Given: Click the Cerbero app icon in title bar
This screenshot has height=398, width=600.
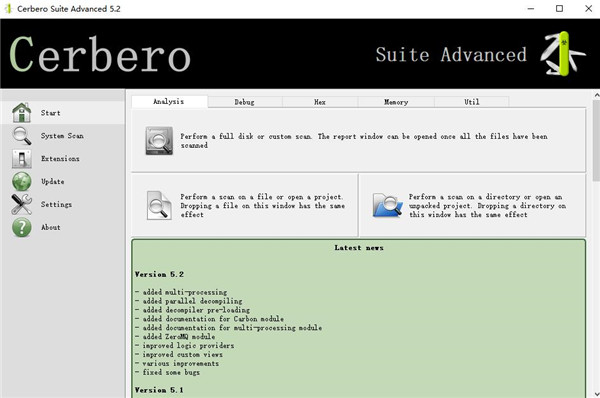Looking at the screenshot, I should [8, 9].
